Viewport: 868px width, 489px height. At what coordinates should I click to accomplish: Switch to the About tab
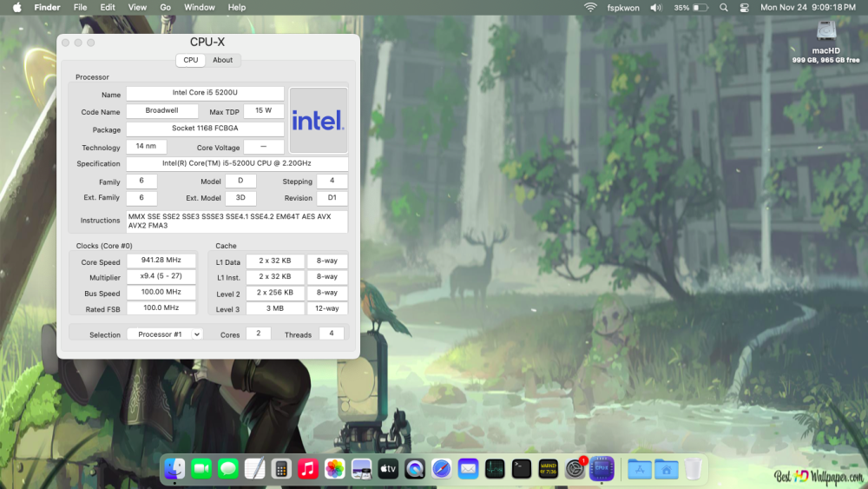point(222,60)
